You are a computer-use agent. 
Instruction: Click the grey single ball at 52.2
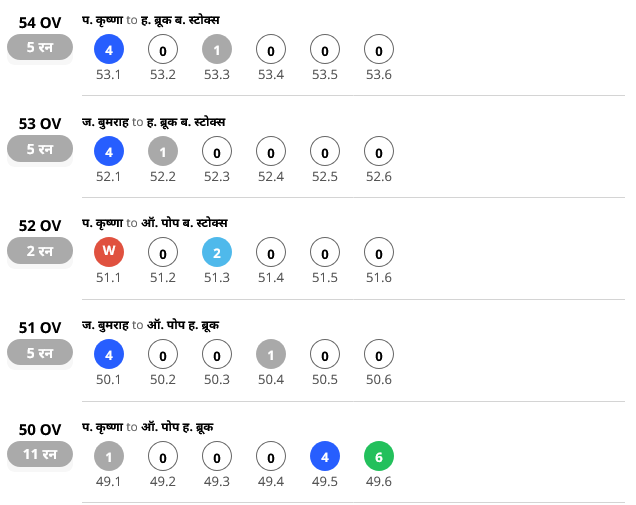(163, 151)
